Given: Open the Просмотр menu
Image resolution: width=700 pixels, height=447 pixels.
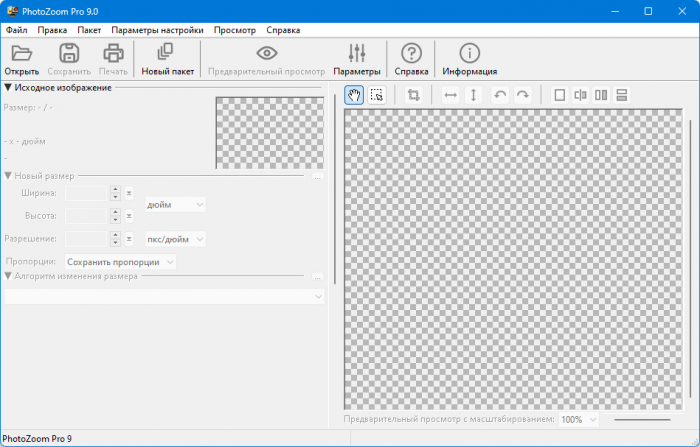Looking at the screenshot, I should 233,30.
